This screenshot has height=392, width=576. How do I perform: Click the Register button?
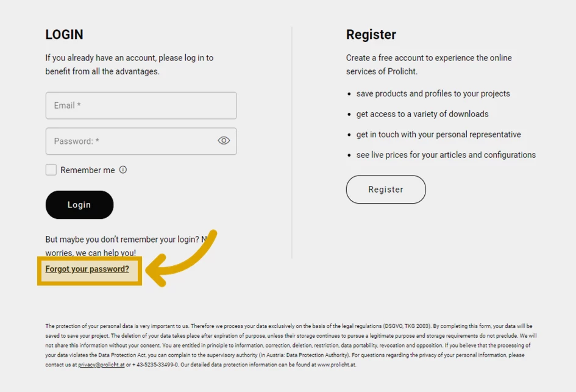[x=386, y=190]
